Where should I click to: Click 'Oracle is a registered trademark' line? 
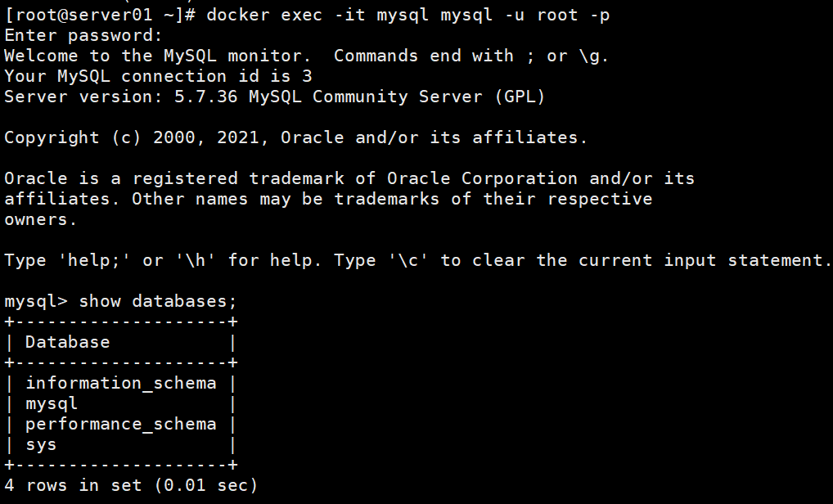[x=349, y=178]
